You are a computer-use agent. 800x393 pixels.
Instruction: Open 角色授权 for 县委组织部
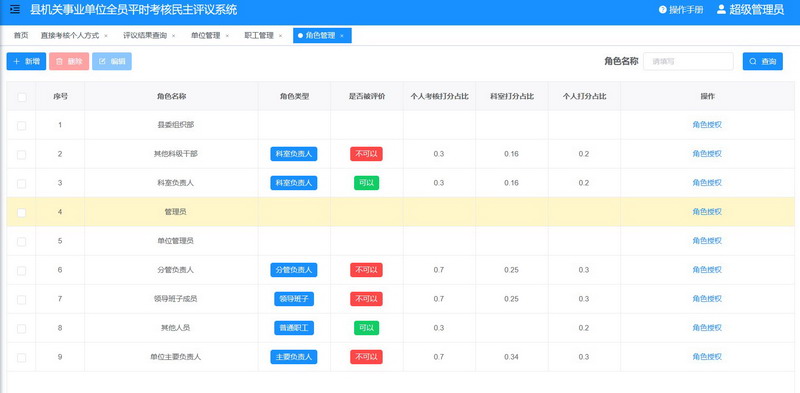(x=707, y=125)
